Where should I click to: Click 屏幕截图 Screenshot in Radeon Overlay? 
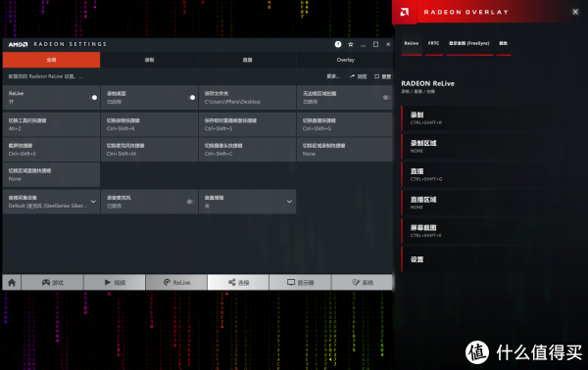[491, 231]
